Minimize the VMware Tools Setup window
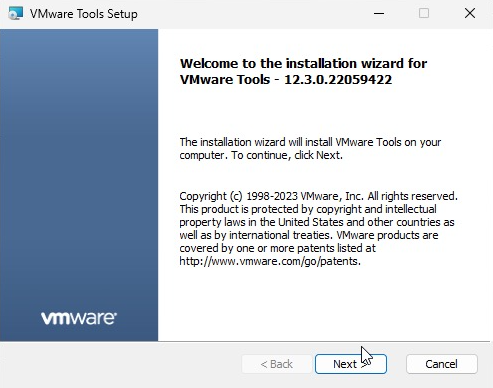The width and height of the screenshot is (493, 388). pyautogui.click(x=379, y=14)
